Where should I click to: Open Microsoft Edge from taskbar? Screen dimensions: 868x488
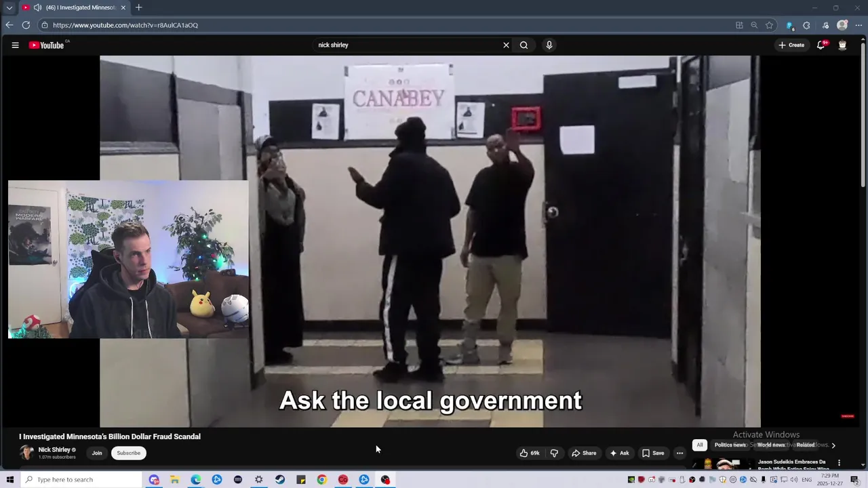pos(195,480)
